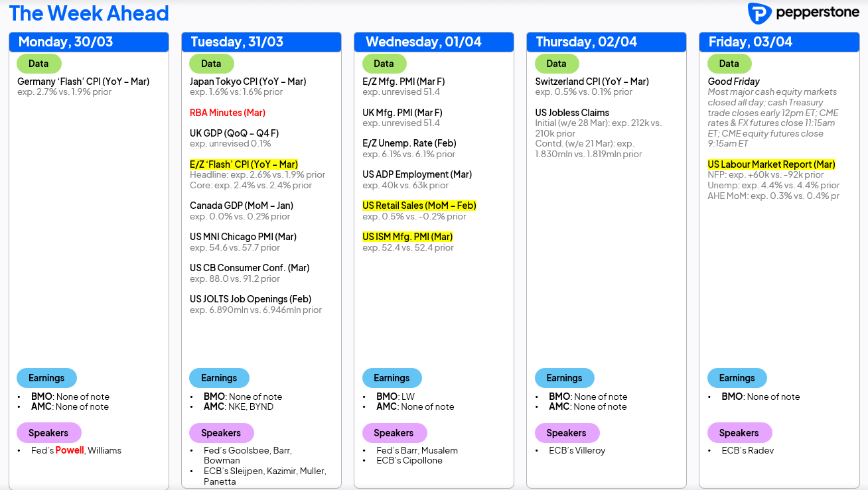868x490 pixels.
Task: Click the red Powell speaker name
Action: pos(70,451)
